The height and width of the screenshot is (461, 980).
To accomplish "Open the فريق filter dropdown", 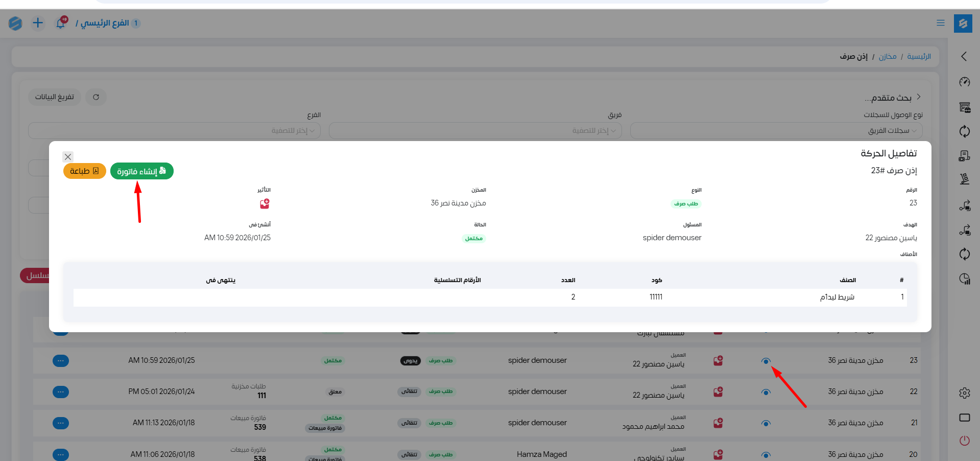I will (x=475, y=131).
